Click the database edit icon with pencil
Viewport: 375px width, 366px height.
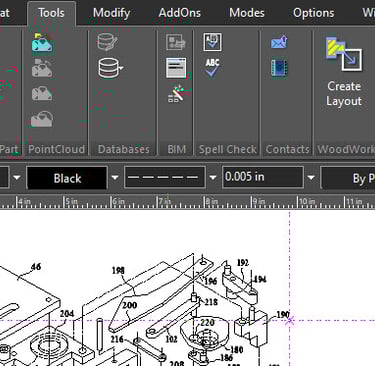tap(107, 42)
